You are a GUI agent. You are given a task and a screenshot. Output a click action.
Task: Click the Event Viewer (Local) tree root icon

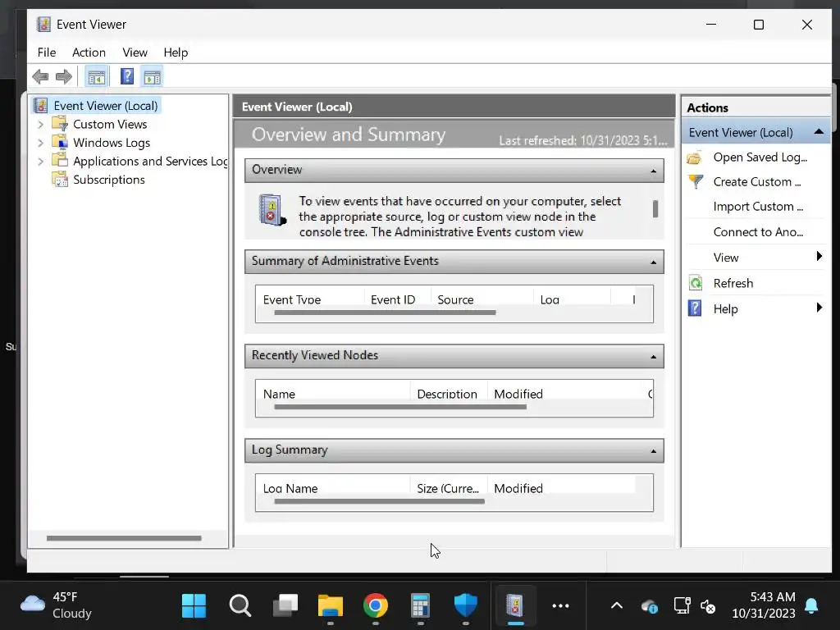(41, 106)
